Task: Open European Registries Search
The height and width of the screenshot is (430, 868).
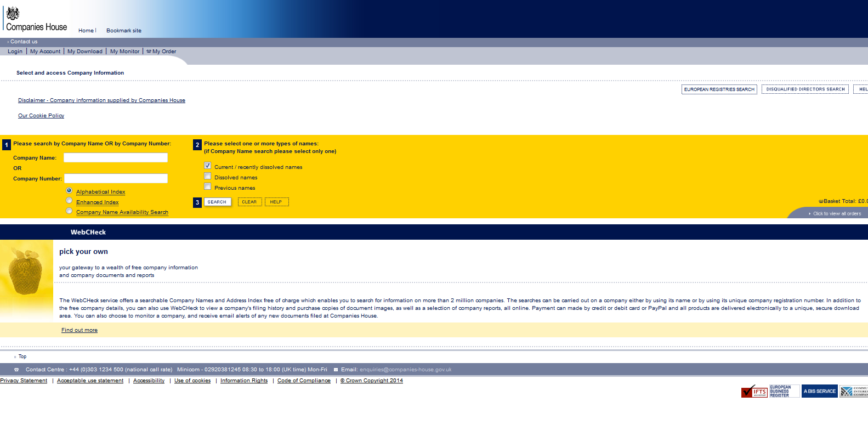Action: coord(719,89)
